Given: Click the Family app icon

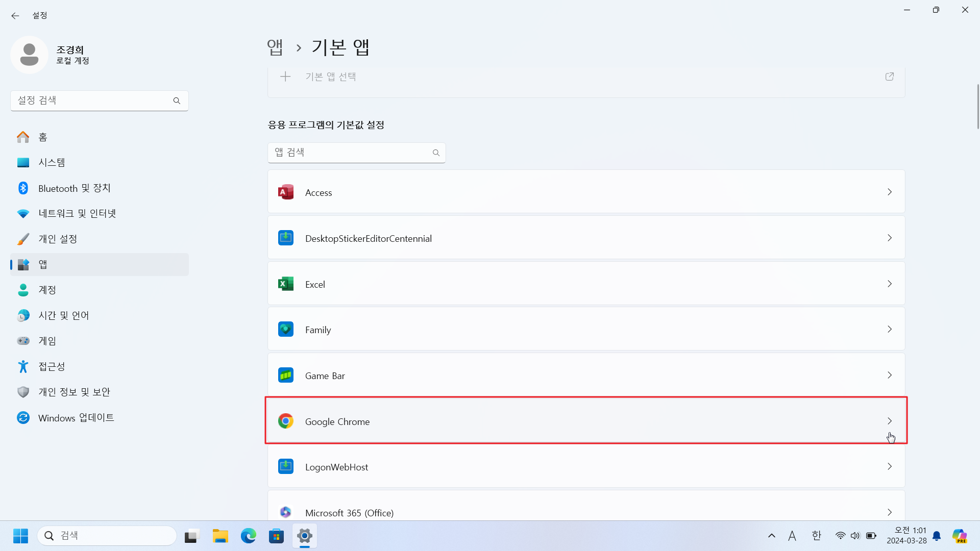Looking at the screenshot, I should coord(286,329).
